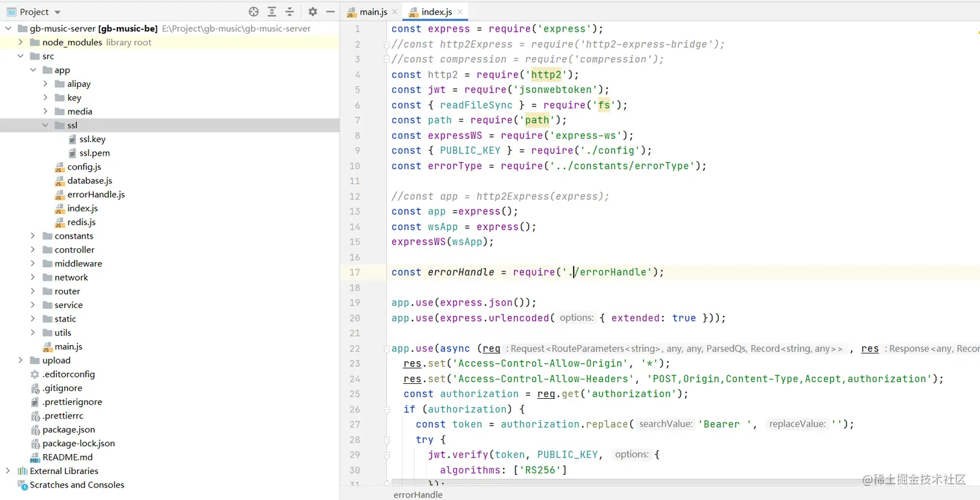Click the External Libraries icon
The width and height of the screenshot is (980, 500).
23,471
